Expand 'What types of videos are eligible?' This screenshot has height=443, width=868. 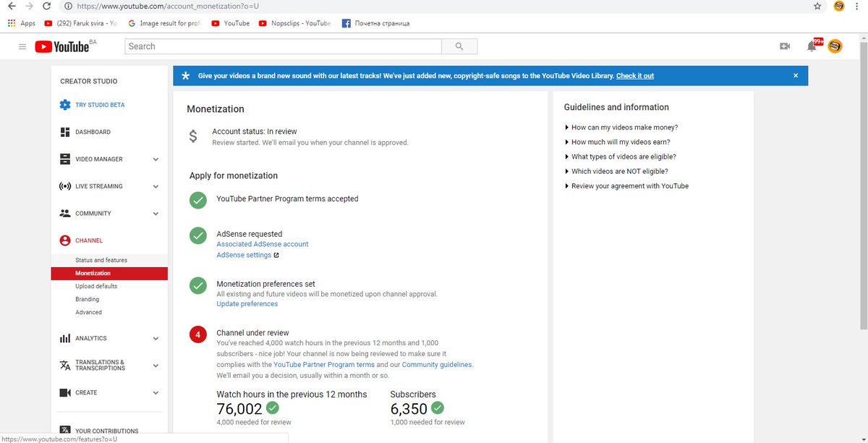click(620, 156)
